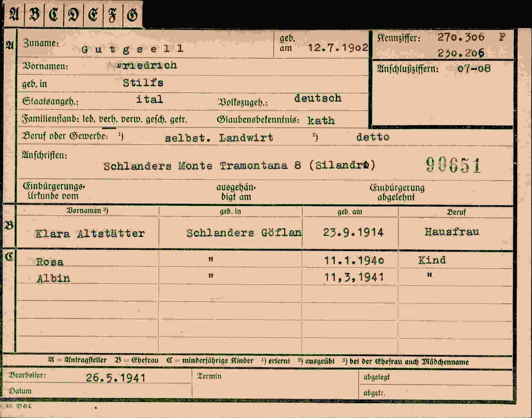The width and height of the screenshot is (532, 418).
Task: Select the index tab letter F
Action: tap(113, 15)
